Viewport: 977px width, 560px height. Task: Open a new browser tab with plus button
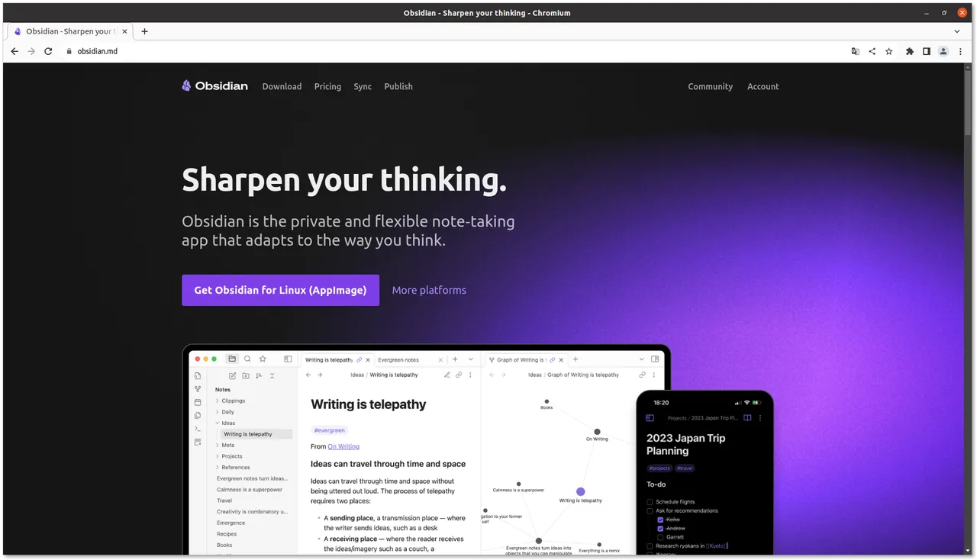(x=144, y=31)
